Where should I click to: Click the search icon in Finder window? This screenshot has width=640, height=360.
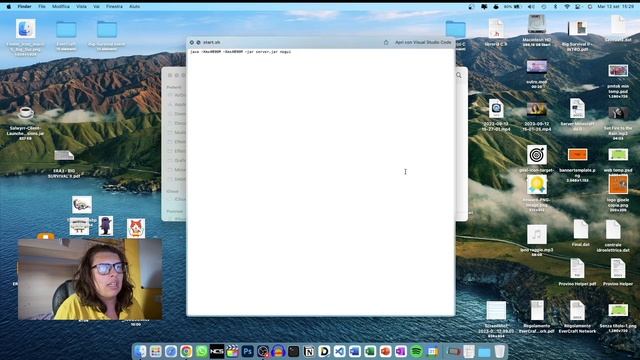459,75
